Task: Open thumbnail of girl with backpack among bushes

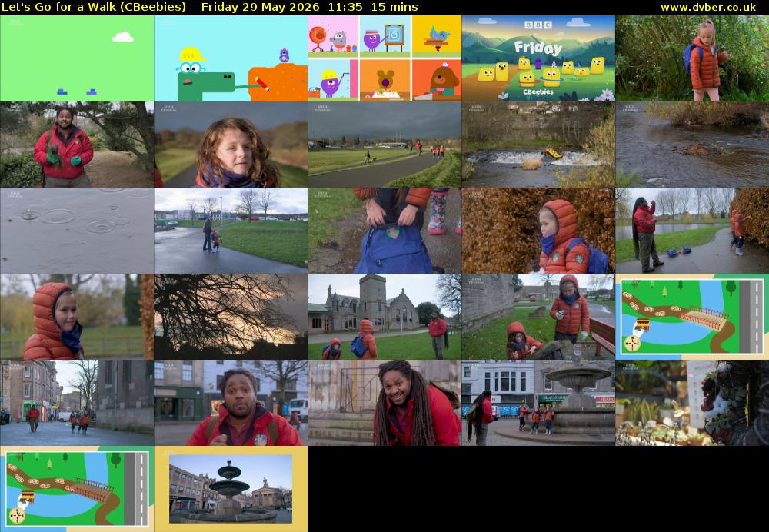Action: [x=692, y=58]
